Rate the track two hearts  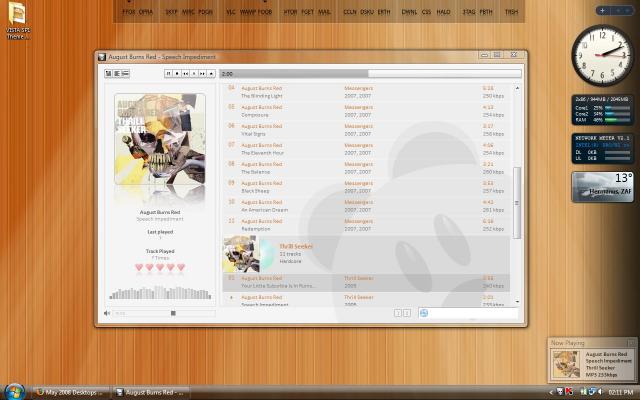tap(149, 267)
